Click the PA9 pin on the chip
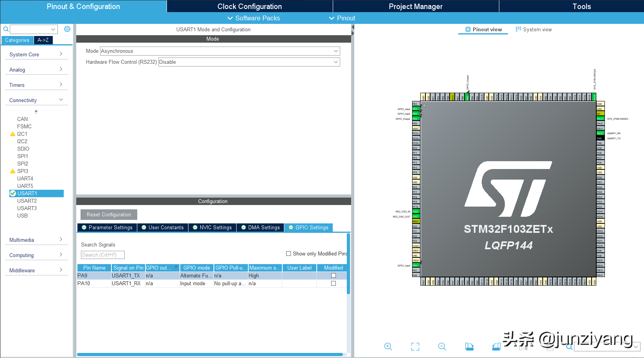This screenshot has width=644, height=358. point(600,139)
